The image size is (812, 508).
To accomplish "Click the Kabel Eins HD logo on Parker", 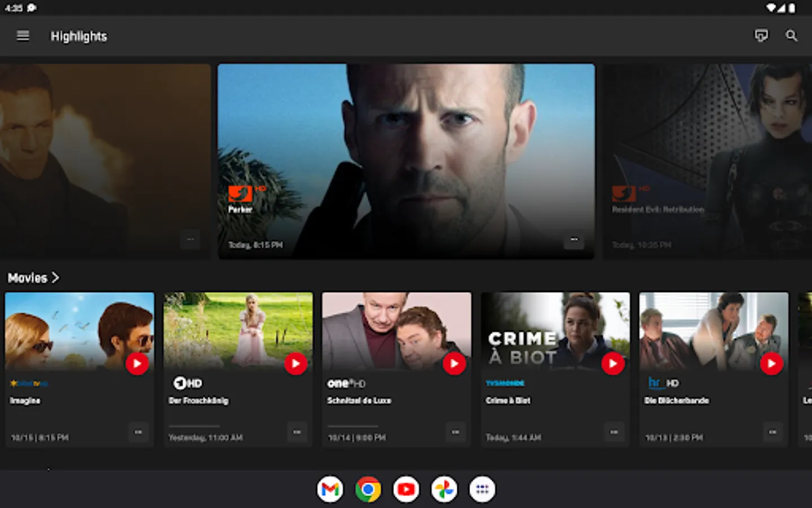I will (x=246, y=193).
